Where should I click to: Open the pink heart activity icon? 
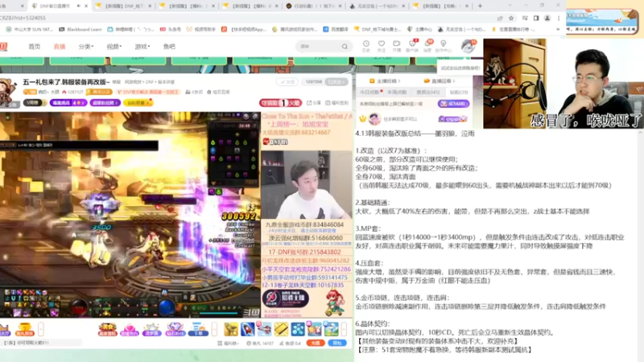[129, 330]
